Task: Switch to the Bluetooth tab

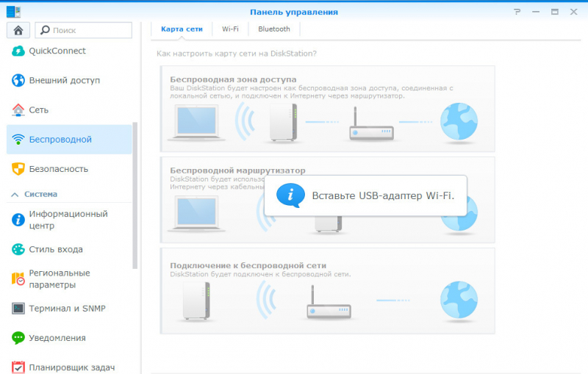Action: [273, 29]
